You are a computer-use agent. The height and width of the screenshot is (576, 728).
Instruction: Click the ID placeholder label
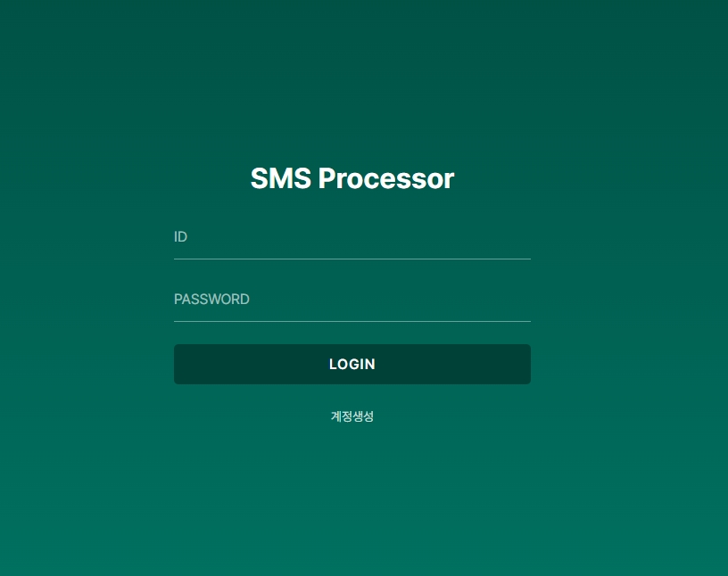click(x=180, y=236)
